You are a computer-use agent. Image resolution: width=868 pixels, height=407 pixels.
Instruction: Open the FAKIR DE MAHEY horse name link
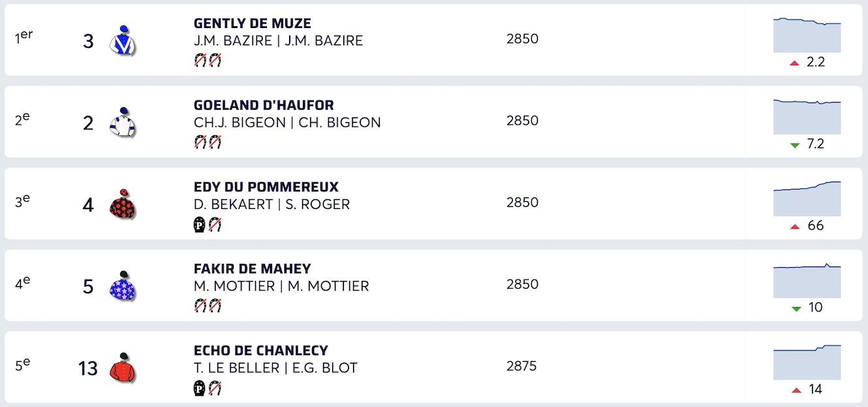point(252,269)
